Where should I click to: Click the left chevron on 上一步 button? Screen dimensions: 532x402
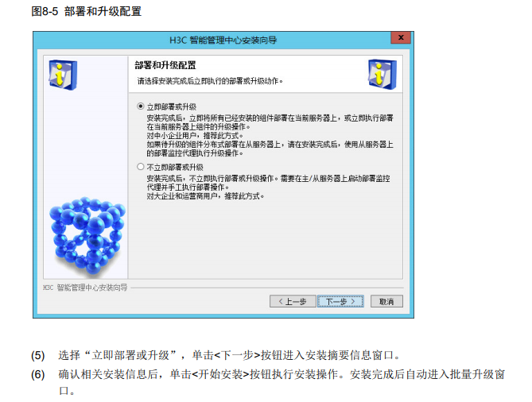click(x=281, y=301)
